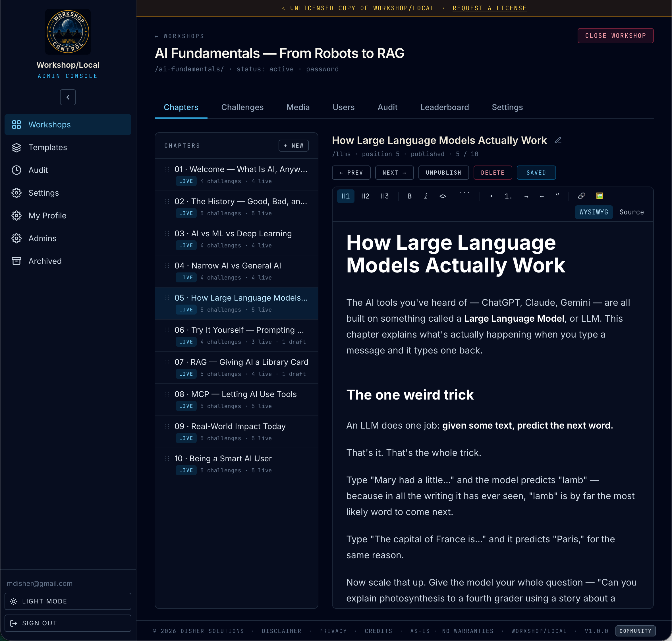Select chapter 02 The History

tap(236, 207)
